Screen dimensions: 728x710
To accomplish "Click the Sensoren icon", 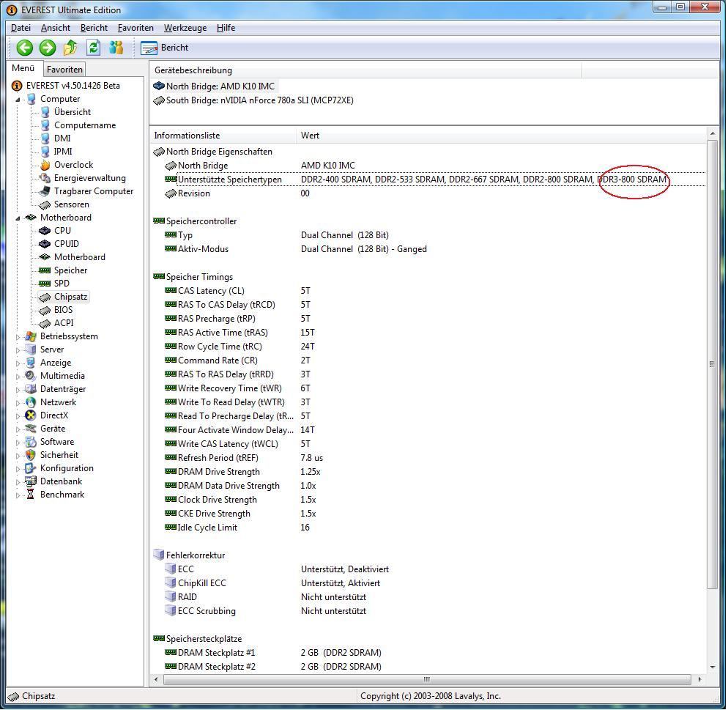I will [x=45, y=204].
